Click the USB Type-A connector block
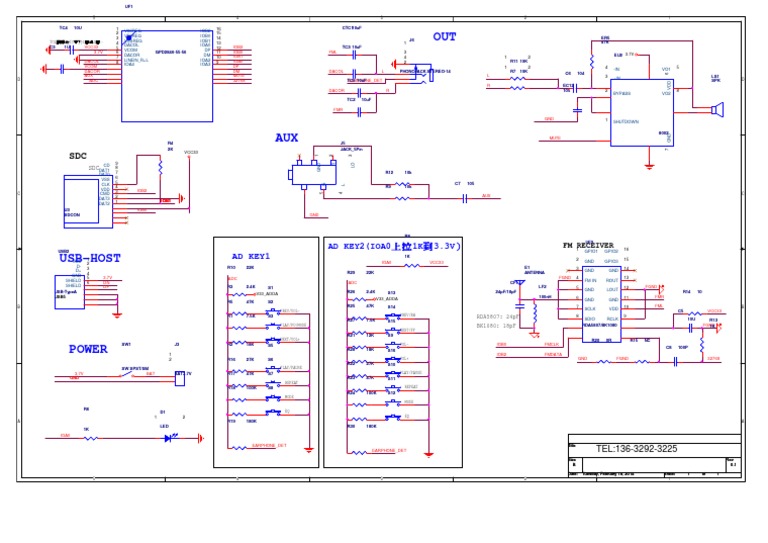The height and width of the screenshot is (543, 768). click(70, 292)
